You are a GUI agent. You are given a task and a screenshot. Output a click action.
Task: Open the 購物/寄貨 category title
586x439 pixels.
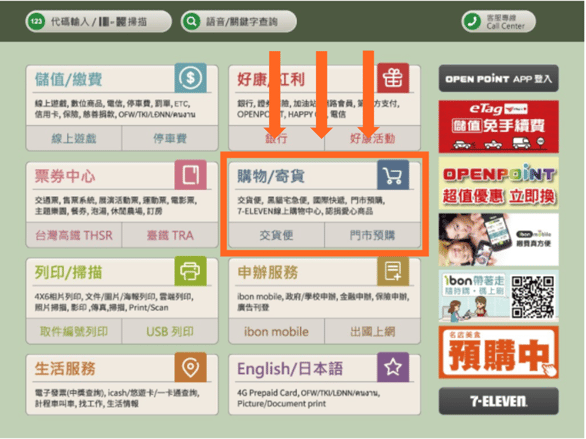coord(271,176)
